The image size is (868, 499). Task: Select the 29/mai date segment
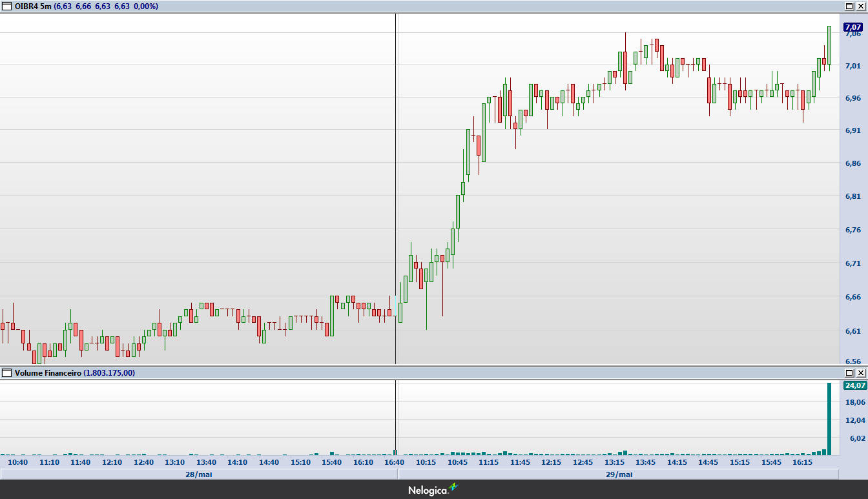(x=618, y=474)
